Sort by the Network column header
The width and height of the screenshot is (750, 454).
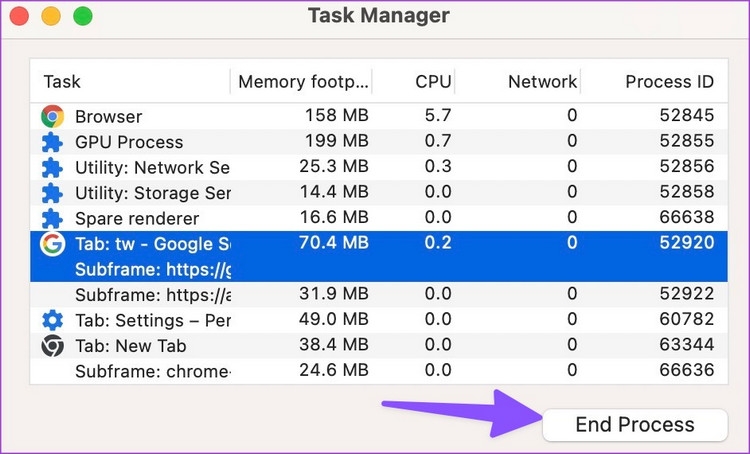542,82
